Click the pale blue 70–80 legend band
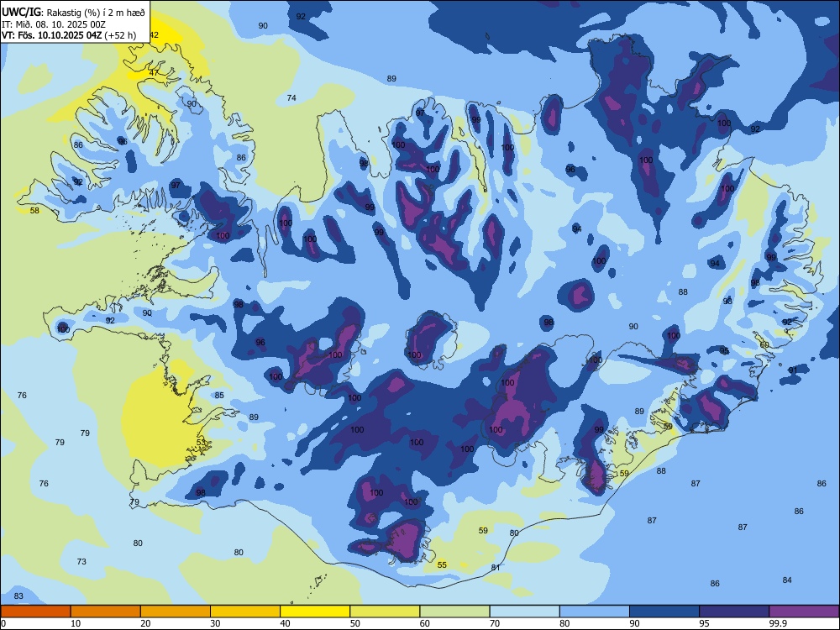Image resolution: width=840 pixels, height=630 pixels. click(x=524, y=612)
